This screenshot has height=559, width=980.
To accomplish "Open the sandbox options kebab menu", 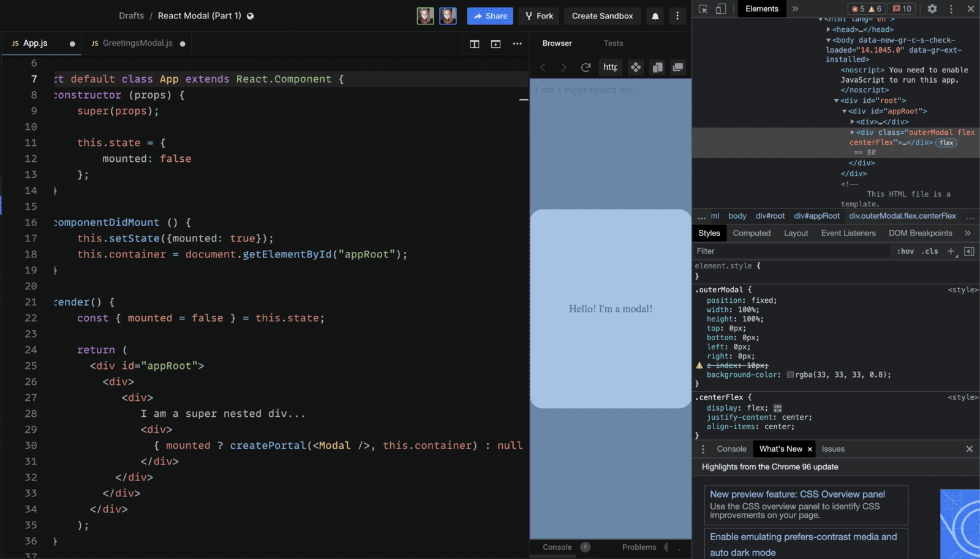I will [x=677, y=16].
